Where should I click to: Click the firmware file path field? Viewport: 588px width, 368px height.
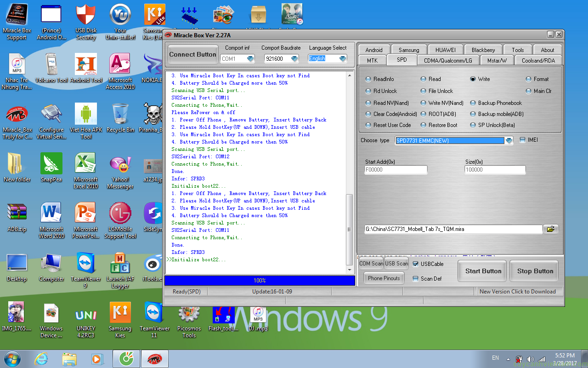click(x=453, y=229)
